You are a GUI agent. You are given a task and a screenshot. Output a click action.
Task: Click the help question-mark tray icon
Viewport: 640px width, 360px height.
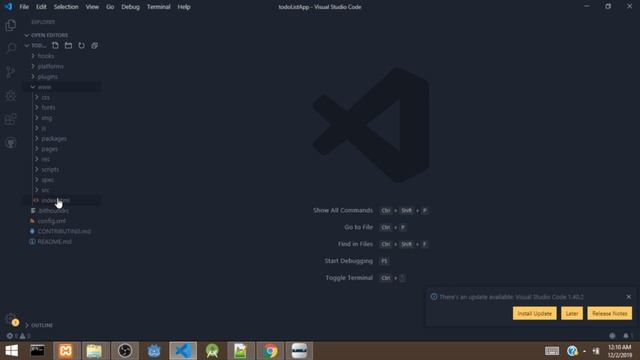point(572,351)
